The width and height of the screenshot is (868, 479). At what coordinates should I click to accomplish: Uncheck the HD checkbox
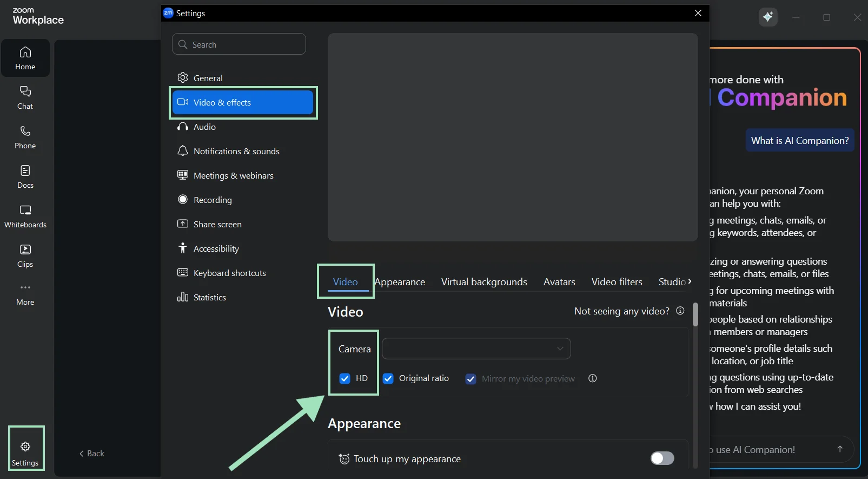click(344, 378)
